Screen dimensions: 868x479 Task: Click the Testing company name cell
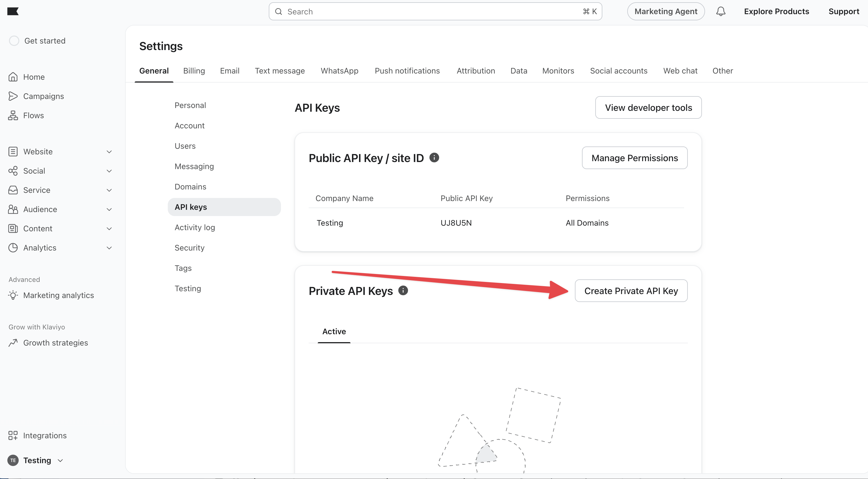[x=330, y=223]
